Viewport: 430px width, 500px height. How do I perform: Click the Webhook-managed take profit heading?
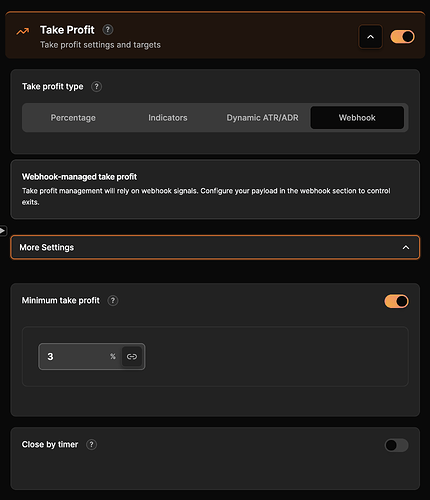79,177
